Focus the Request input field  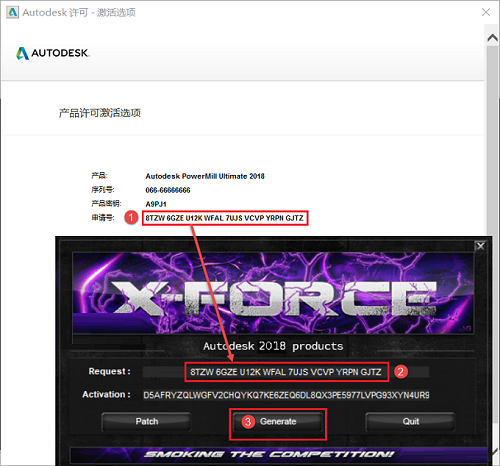pos(286,372)
